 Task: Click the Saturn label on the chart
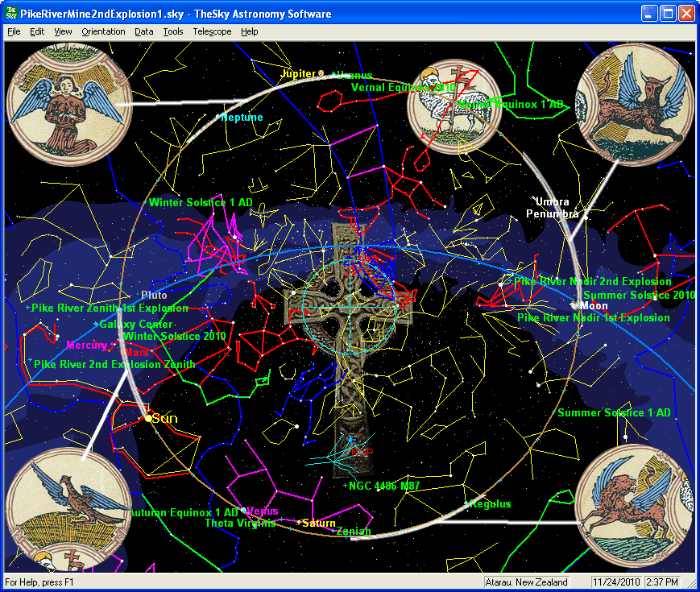click(319, 524)
